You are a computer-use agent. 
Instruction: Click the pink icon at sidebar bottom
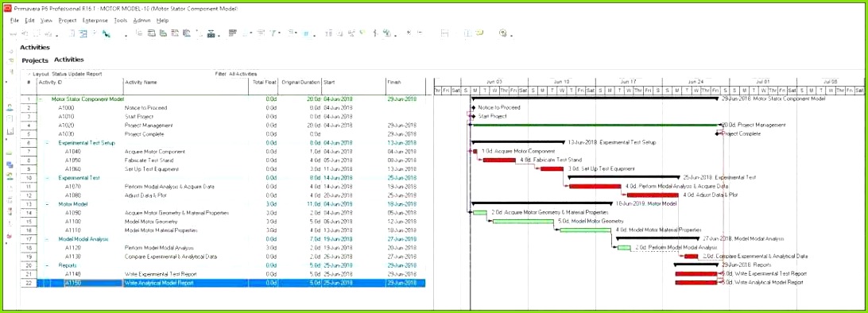(x=10, y=236)
